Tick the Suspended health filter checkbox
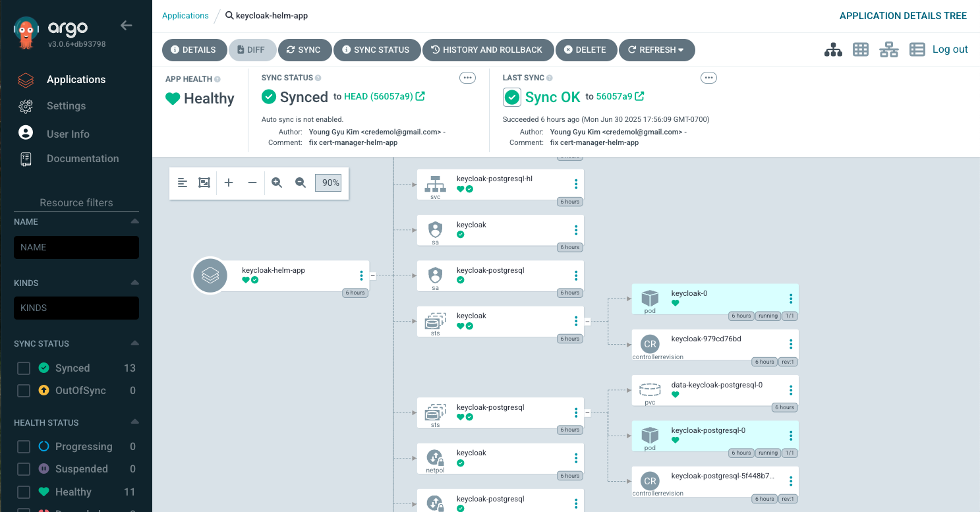This screenshot has width=980, height=512. [24, 469]
